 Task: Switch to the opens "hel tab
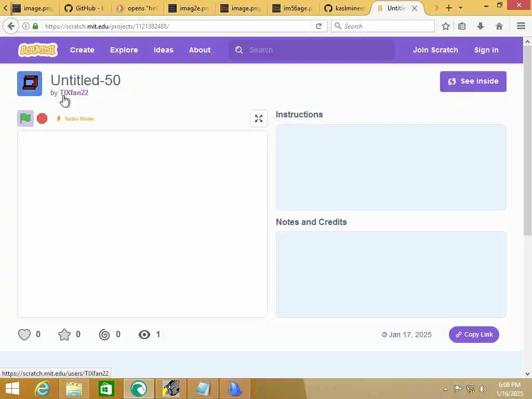click(137, 8)
